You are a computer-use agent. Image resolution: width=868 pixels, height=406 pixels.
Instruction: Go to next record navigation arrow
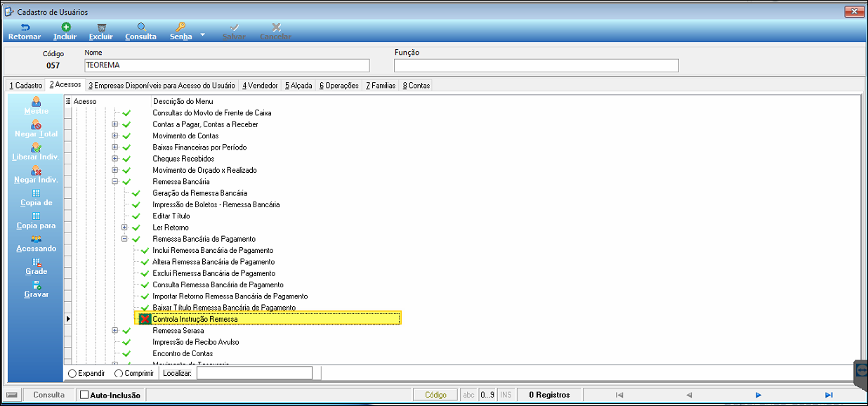[x=758, y=395]
